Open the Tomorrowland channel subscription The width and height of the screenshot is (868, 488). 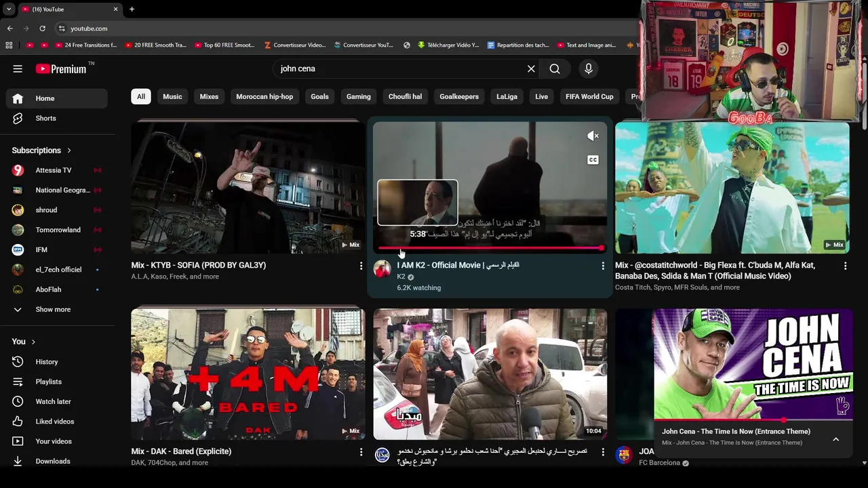[x=56, y=230]
